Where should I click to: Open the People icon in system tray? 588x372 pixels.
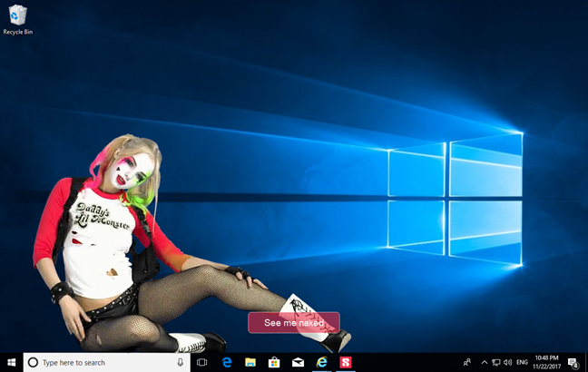pos(467,362)
